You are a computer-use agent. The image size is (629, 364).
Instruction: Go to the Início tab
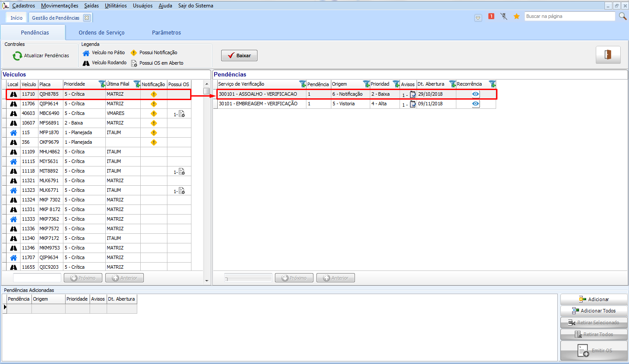point(17,18)
